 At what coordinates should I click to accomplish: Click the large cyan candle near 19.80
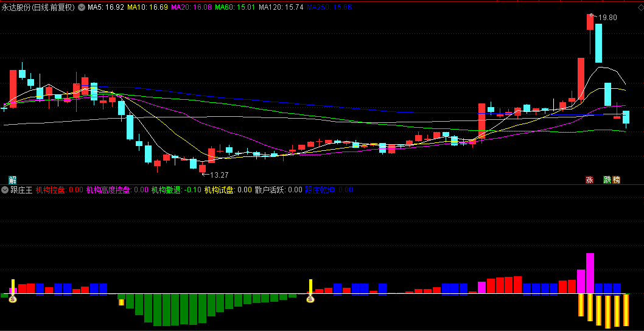click(x=599, y=43)
